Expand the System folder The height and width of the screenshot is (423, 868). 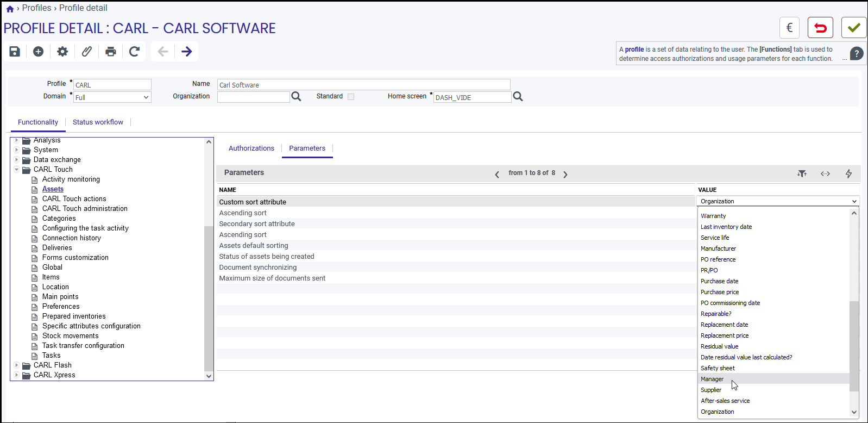point(16,150)
